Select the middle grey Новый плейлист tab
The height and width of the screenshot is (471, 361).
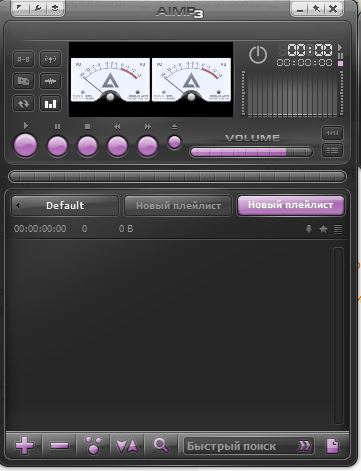178,206
